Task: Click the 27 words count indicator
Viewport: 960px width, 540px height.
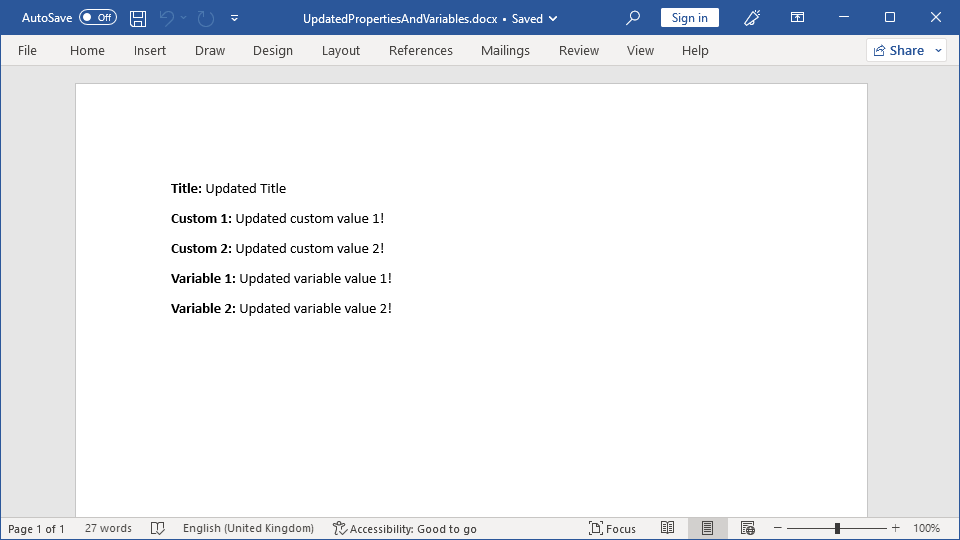Action: [x=108, y=528]
